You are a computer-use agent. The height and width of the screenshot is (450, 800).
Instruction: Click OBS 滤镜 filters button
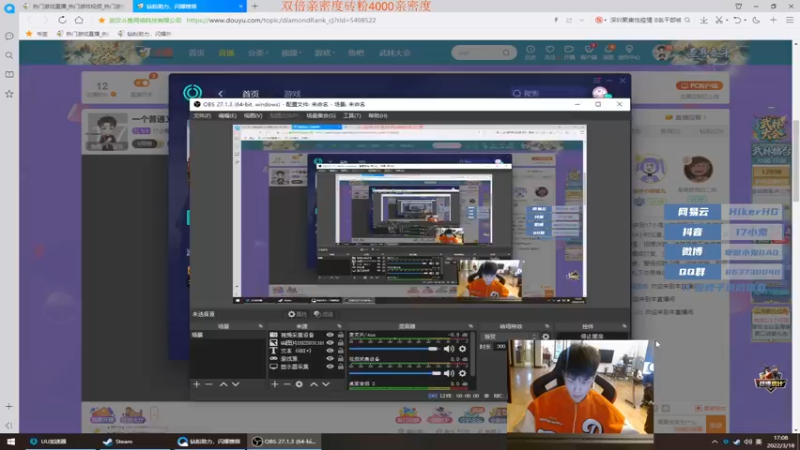point(323,314)
